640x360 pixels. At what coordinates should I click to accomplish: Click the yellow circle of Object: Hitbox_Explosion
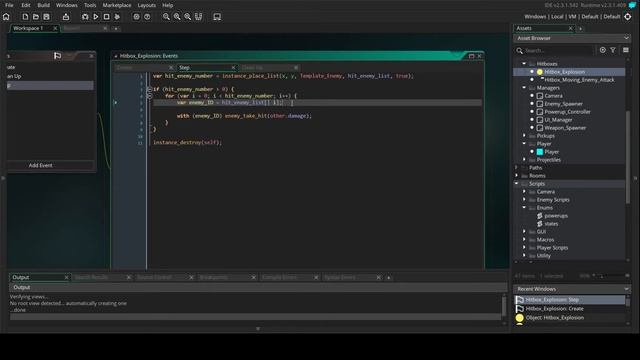[x=520, y=318]
